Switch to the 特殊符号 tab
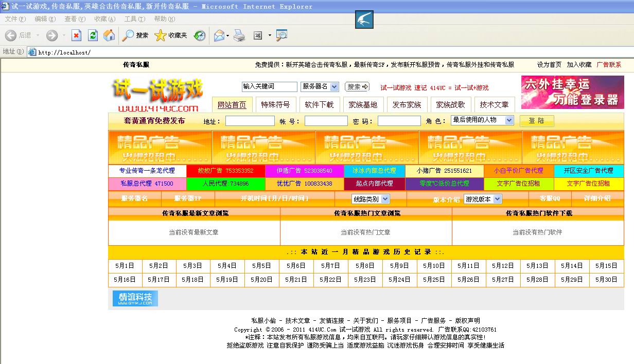 (x=277, y=104)
